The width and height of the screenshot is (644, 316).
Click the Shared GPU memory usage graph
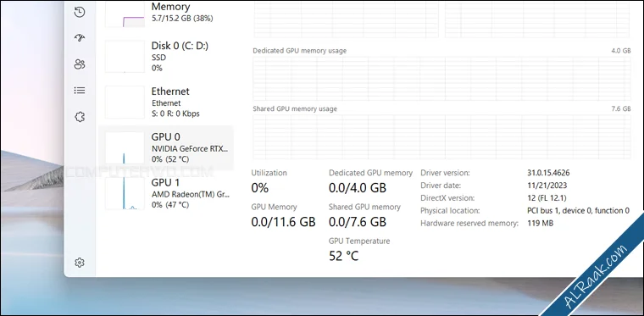pyautogui.click(x=441, y=137)
